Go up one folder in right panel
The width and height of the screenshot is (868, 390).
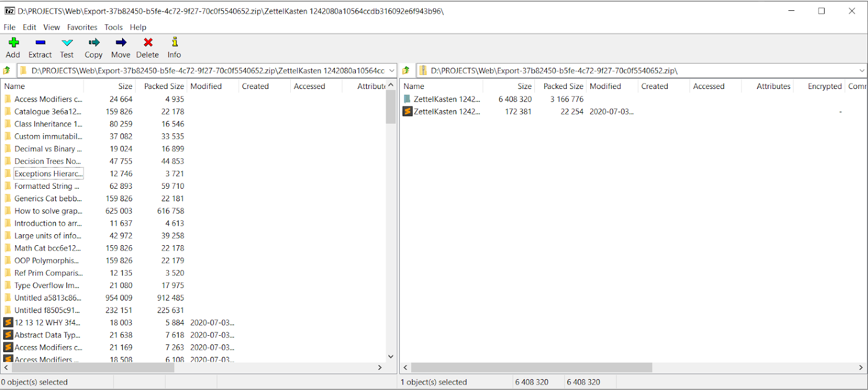point(406,71)
